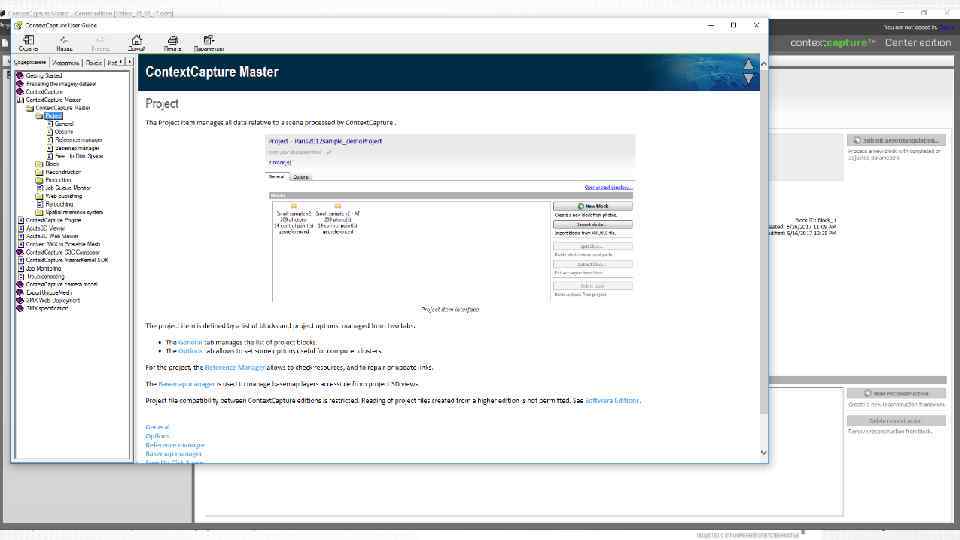The width and height of the screenshot is (960, 540).
Task: Open the Options topic in the tree
Action: (64, 132)
